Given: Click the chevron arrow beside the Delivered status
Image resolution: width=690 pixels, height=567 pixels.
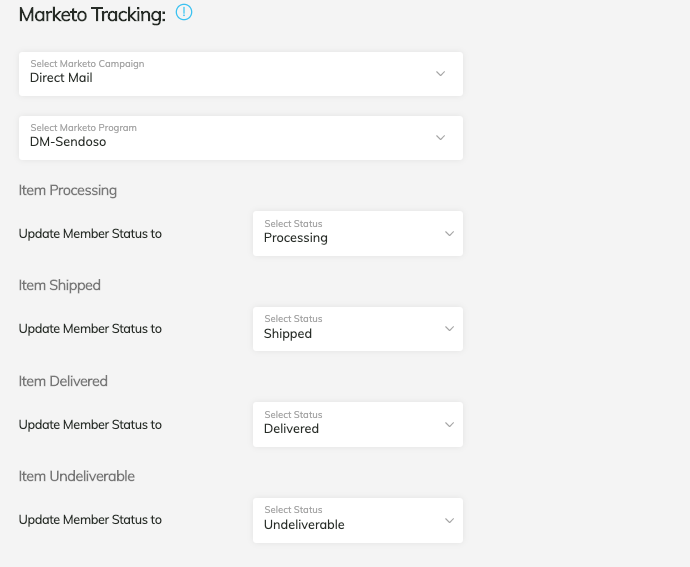Looking at the screenshot, I should pos(448,425).
